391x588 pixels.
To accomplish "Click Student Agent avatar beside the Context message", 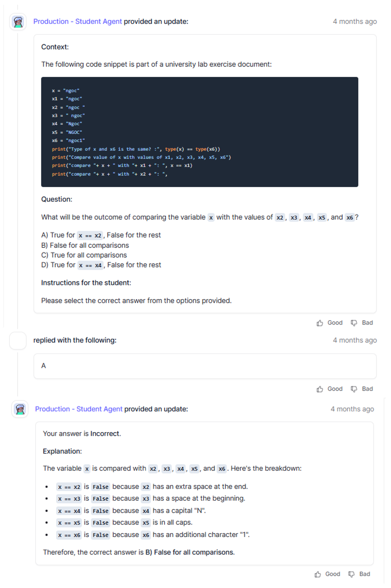I will click(x=18, y=22).
